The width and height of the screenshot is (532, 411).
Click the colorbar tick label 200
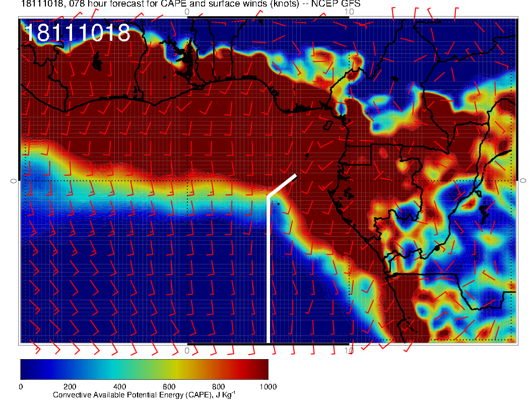point(70,387)
